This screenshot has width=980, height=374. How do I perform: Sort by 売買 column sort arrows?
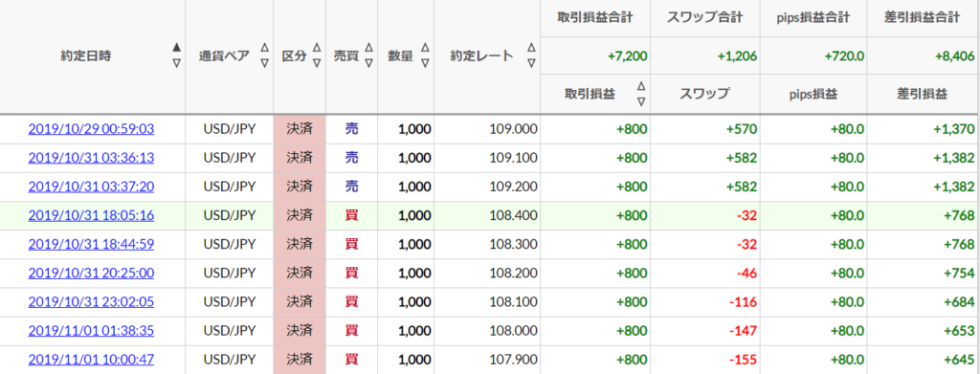click(368, 55)
